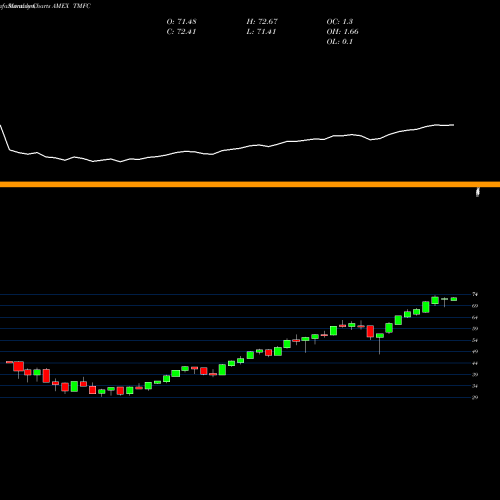Click the close price value C: 72.41
Screen dimensions: 500x500
point(181,32)
